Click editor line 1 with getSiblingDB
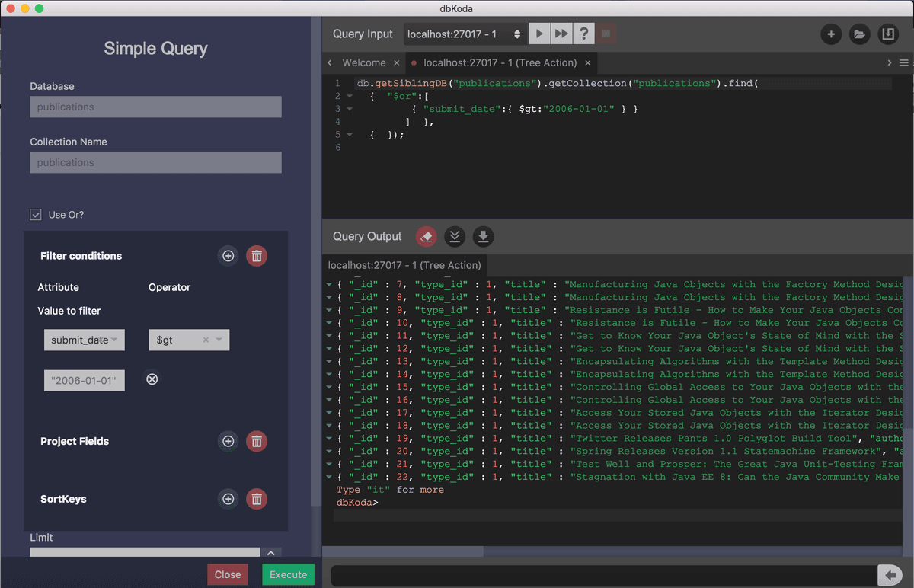The image size is (914, 588). click(558, 83)
